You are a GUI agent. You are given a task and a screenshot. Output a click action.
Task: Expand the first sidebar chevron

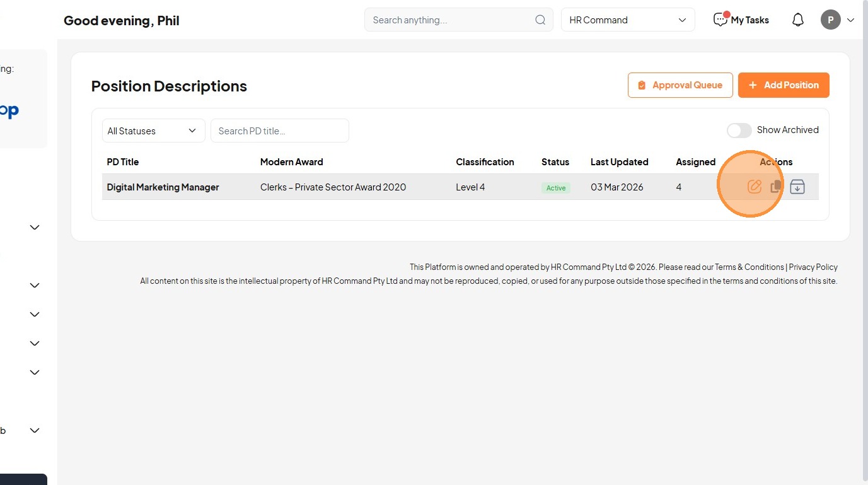pos(35,227)
